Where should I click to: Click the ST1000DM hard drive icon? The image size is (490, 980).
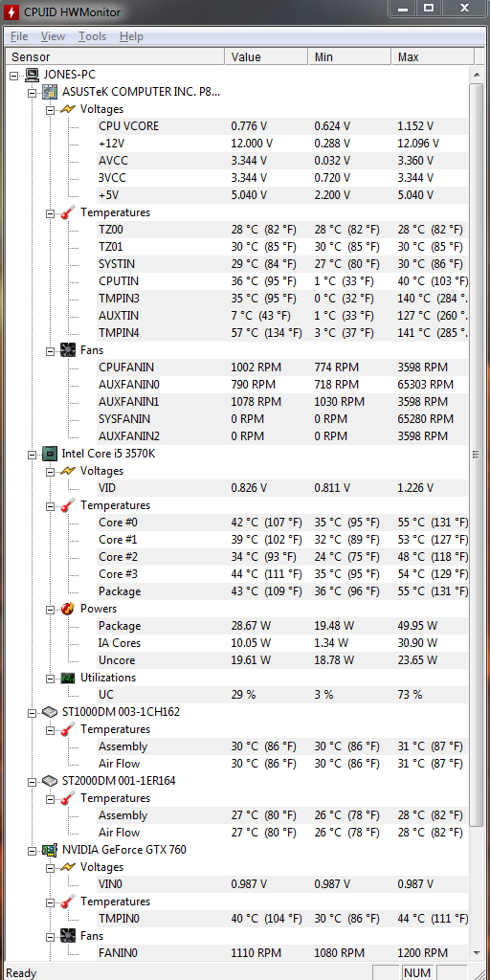50,712
